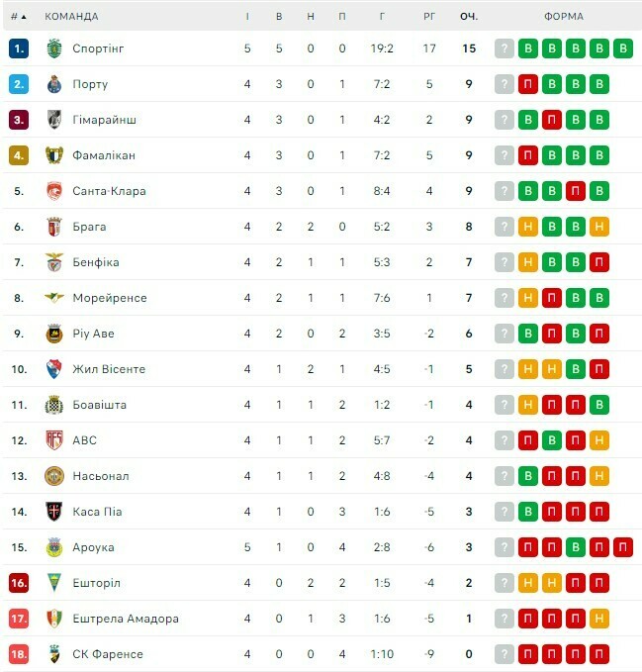This screenshot has width=642, height=672.
Task: Click position badge 1 next to Спортінг
Action: coord(19,48)
